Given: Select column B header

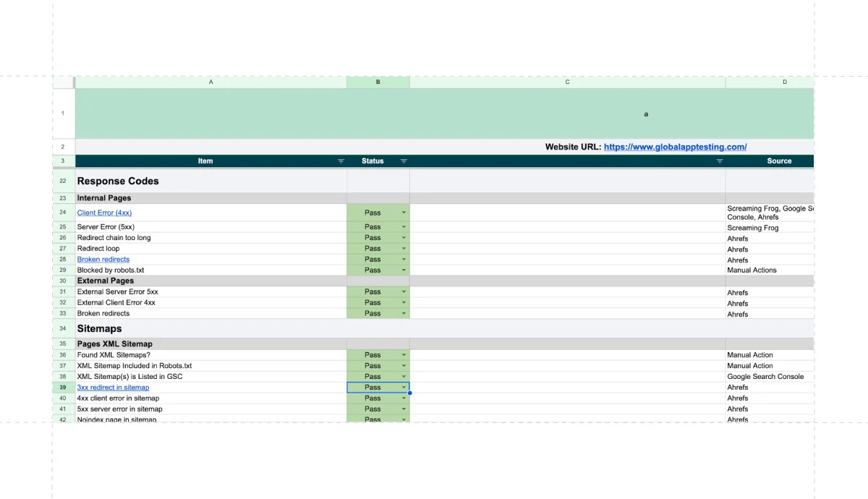Looking at the screenshot, I should pos(378,82).
